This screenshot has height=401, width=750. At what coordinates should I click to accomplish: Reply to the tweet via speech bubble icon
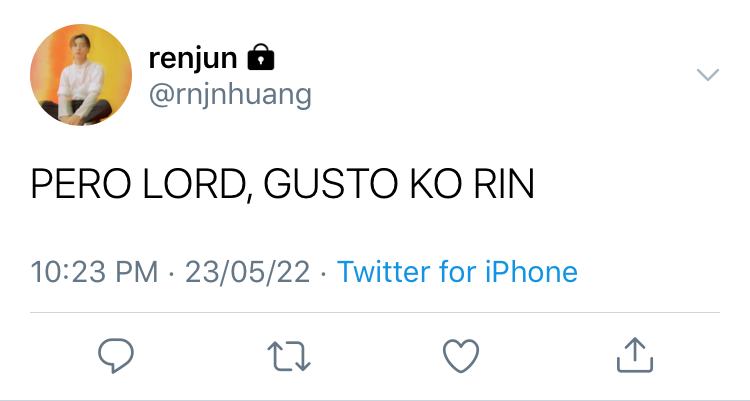point(116,355)
